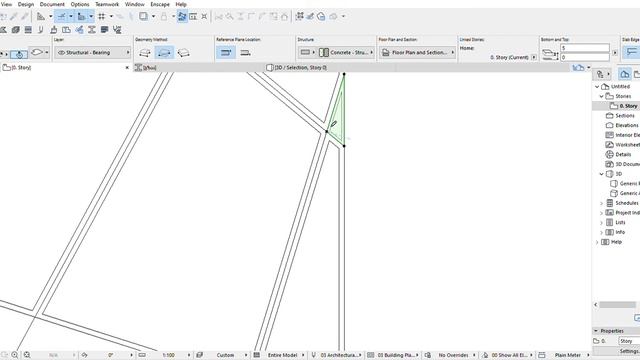Image resolution: width=640 pixels, height=360 pixels.
Task: Click the Navigator horizontal scrollbar
Action: pos(617,305)
